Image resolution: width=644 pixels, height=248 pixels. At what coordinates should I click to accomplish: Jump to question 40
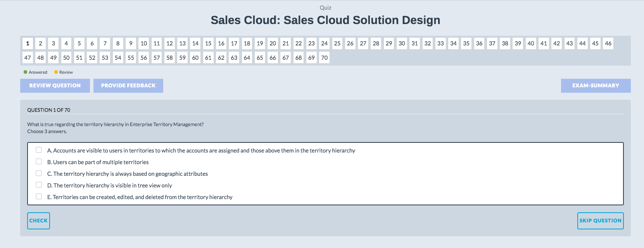pos(531,43)
